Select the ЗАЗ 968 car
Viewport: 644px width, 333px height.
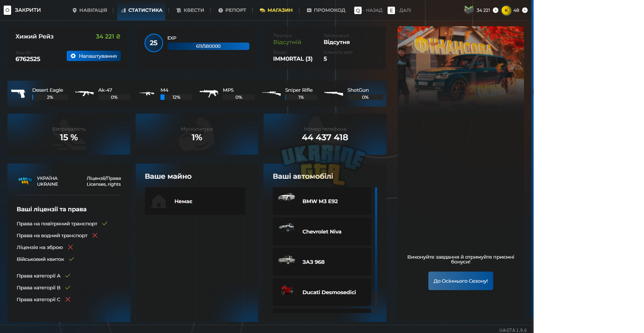click(322, 262)
